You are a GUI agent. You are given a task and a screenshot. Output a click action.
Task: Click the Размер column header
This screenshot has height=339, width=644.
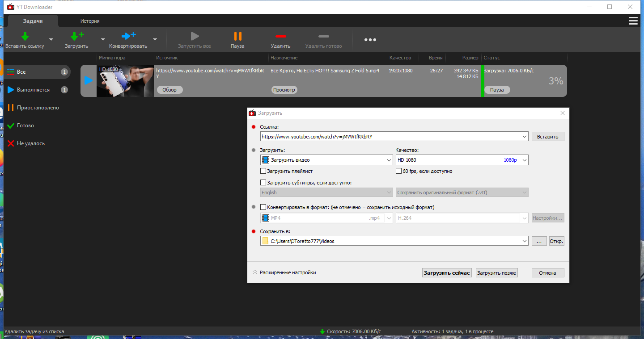point(470,58)
